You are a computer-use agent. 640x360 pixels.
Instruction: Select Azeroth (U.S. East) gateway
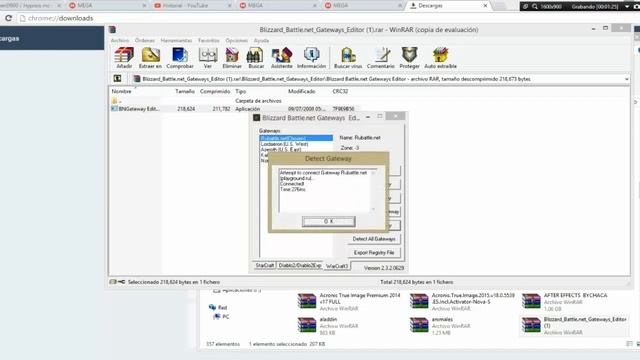click(x=281, y=150)
